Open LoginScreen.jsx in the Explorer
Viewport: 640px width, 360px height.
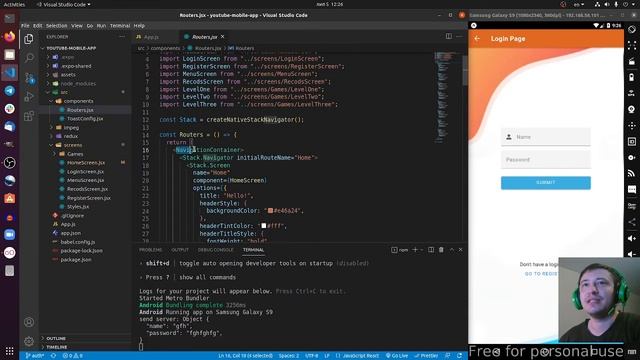[x=85, y=171]
